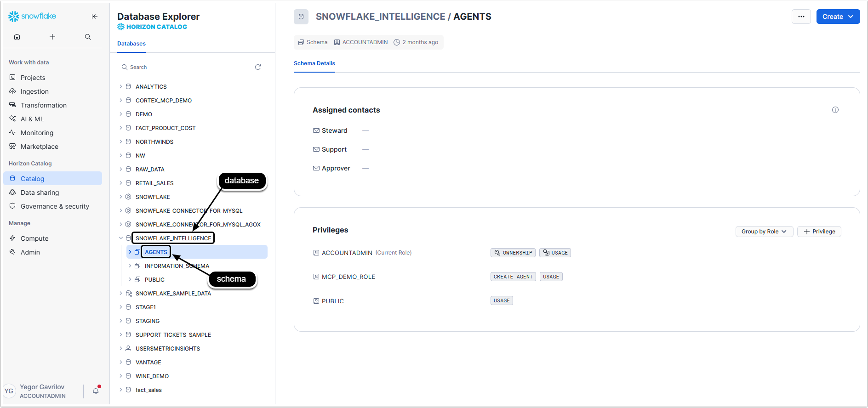
Task: Open the three-dots more options menu
Action: tap(801, 17)
